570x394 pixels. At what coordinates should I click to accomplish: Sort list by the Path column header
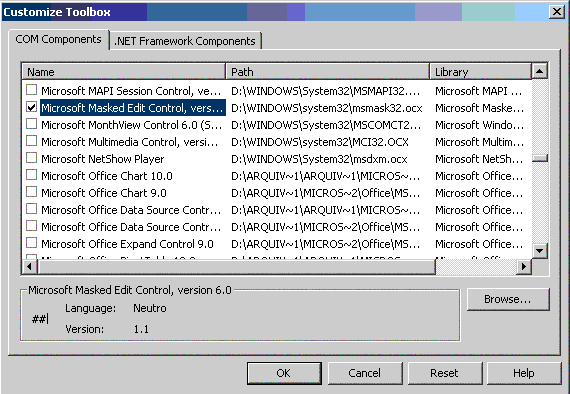pos(328,72)
